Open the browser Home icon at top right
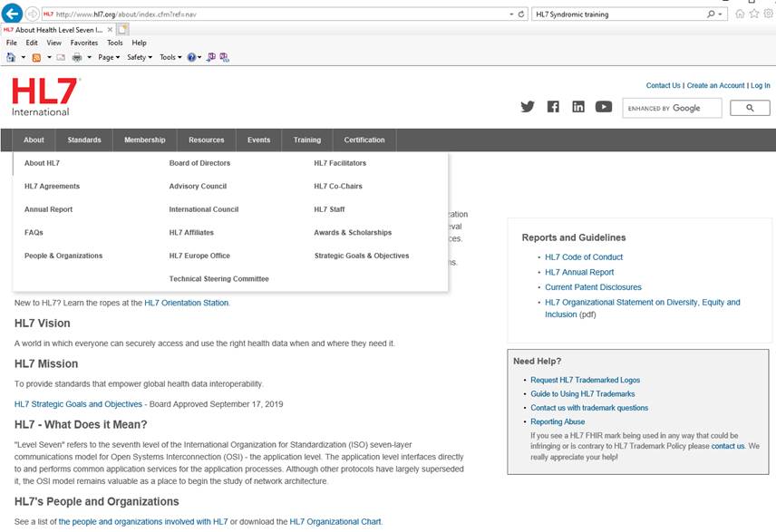The height and width of the screenshot is (532, 776). [x=740, y=14]
